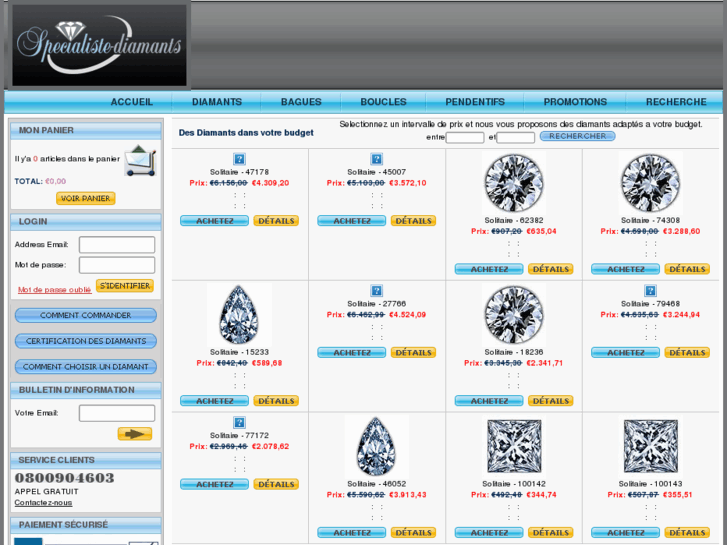
Task: Click Achetez for Solitaire 74308
Action: [625, 269]
